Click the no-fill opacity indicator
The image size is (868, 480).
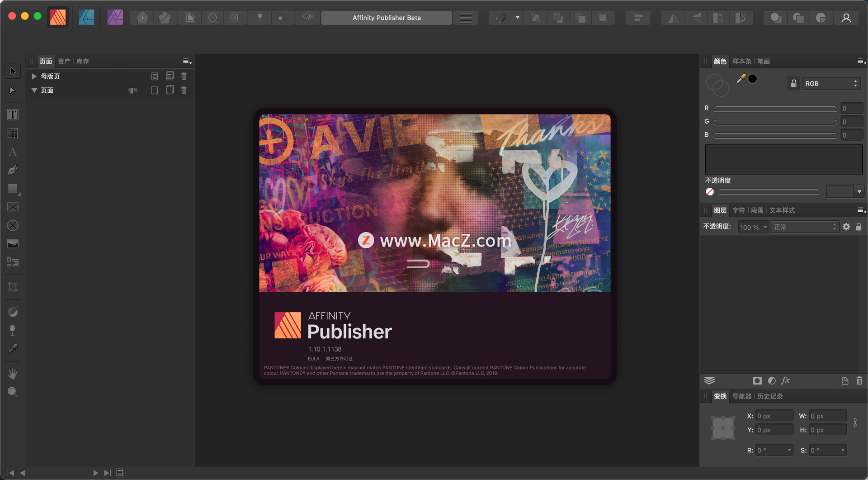(710, 192)
